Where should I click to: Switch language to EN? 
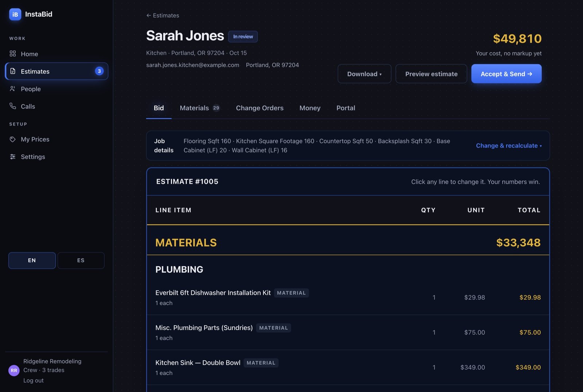[x=32, y=260]
